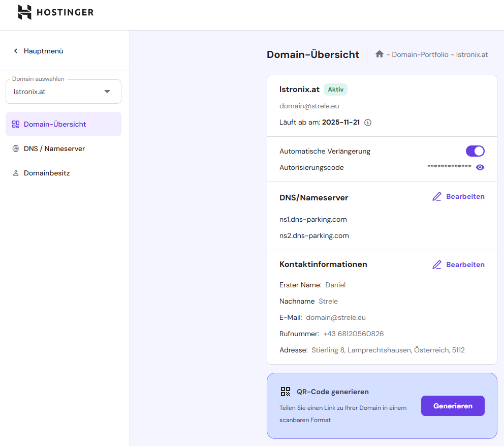
Task: Go back to Hauptmenü
Action: click(x=38, y=51)
